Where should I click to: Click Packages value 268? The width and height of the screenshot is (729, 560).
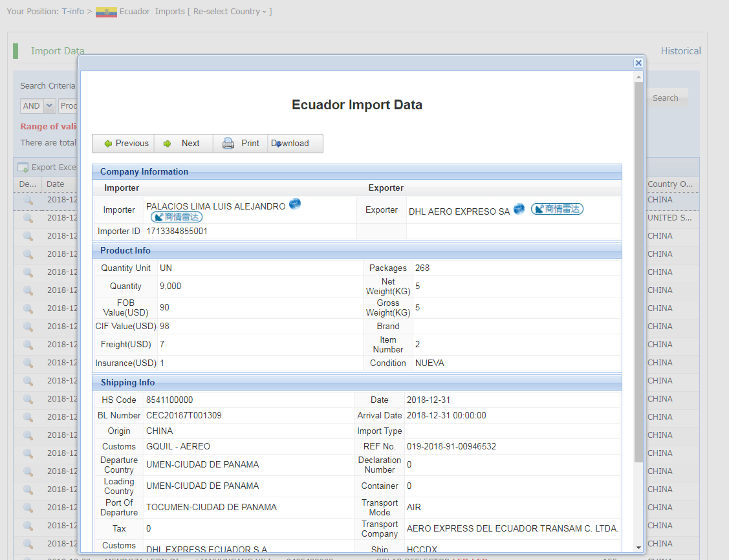pyautogui.click(x=422, y=268)
